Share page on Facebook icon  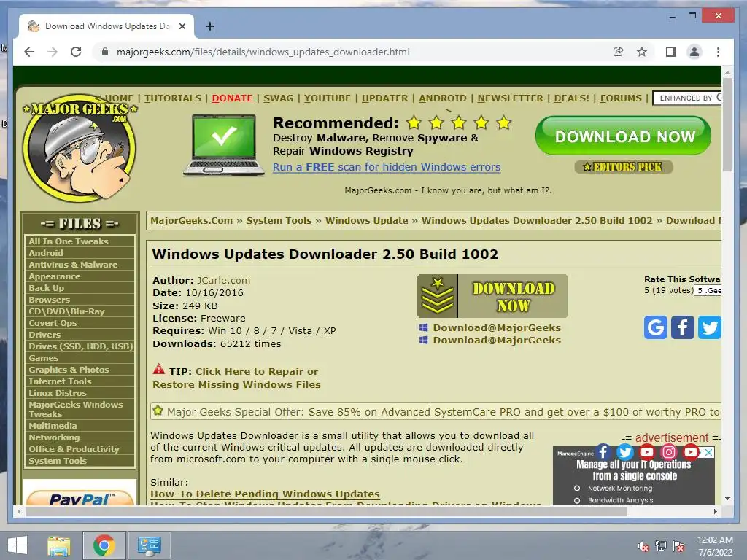pos(682,327)
